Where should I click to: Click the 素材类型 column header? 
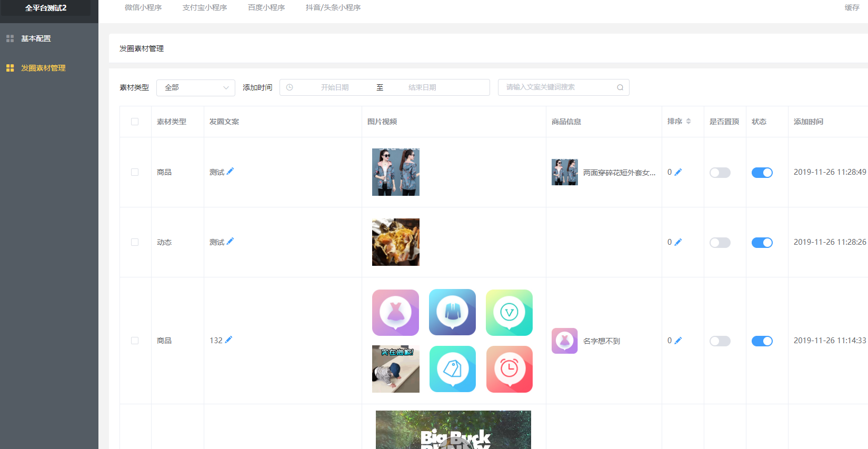[172, 122]
